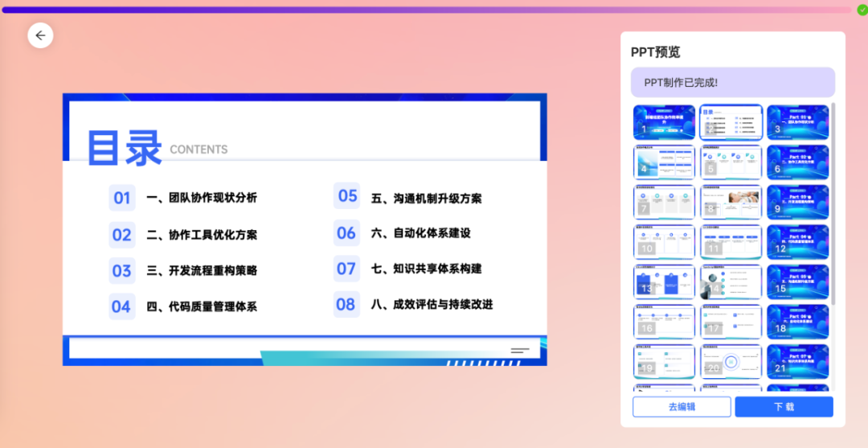Screen dimensions: 868x448
Task: Select slide thumbnail number 8
Action: pyautogui.click(x=731, y=202)
